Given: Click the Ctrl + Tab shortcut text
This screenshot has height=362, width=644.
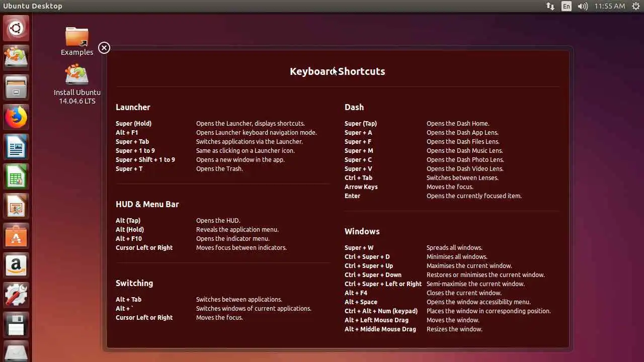Looking at the screenshot, I should coord(359,177).
